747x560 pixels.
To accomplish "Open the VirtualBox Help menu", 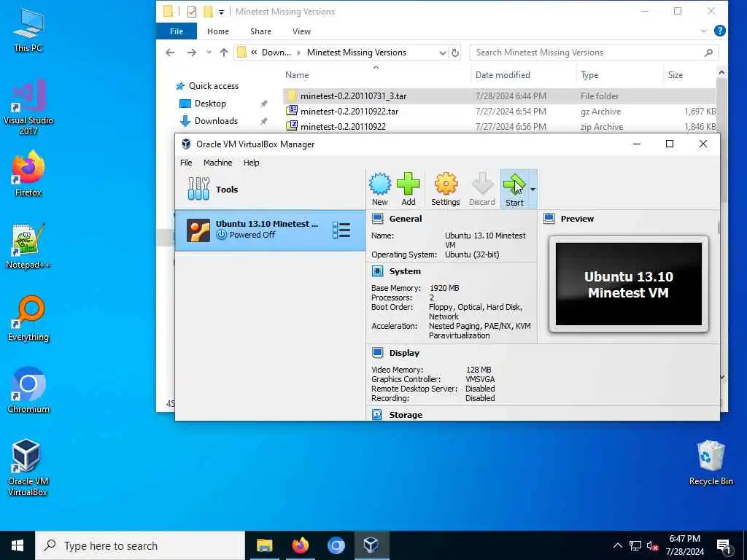I will tap(251, 163).
